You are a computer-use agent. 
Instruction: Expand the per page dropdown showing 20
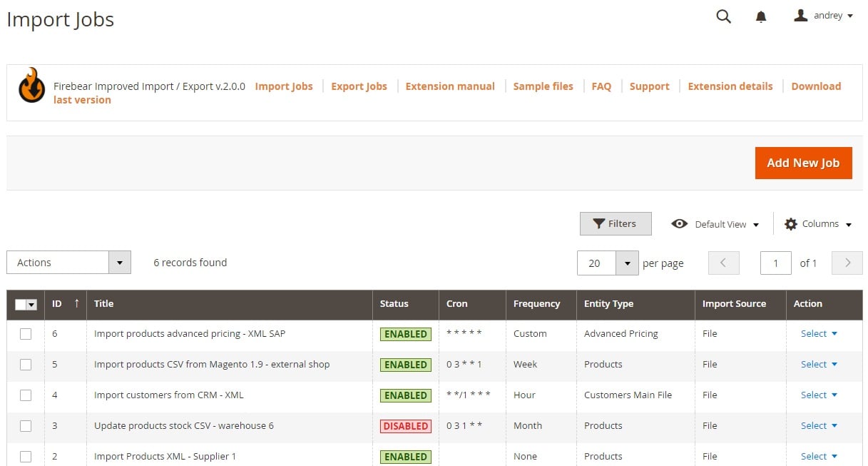(607, 263)
